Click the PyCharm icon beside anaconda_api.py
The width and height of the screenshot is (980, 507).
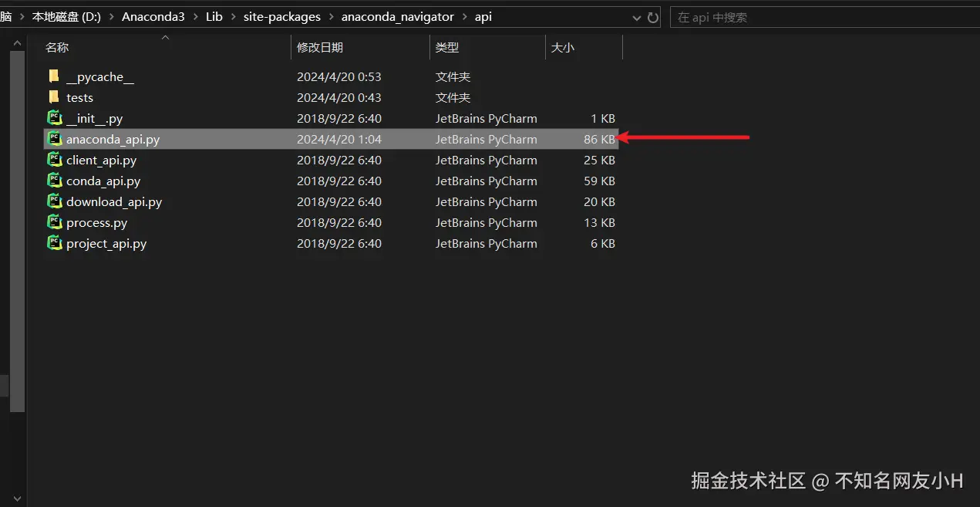pos(54,139)
